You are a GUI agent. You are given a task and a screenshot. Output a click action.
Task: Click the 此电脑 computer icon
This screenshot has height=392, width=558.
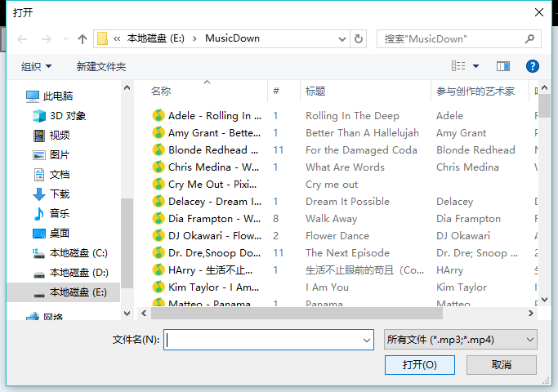coord(33,96)
